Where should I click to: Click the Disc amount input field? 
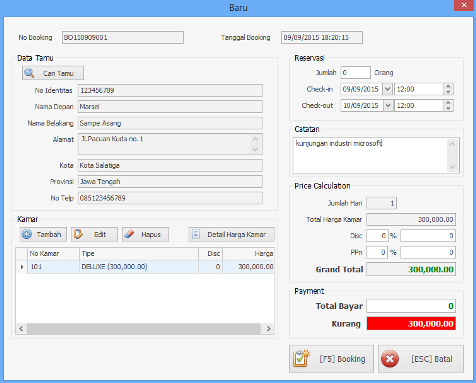pos(428,236)
